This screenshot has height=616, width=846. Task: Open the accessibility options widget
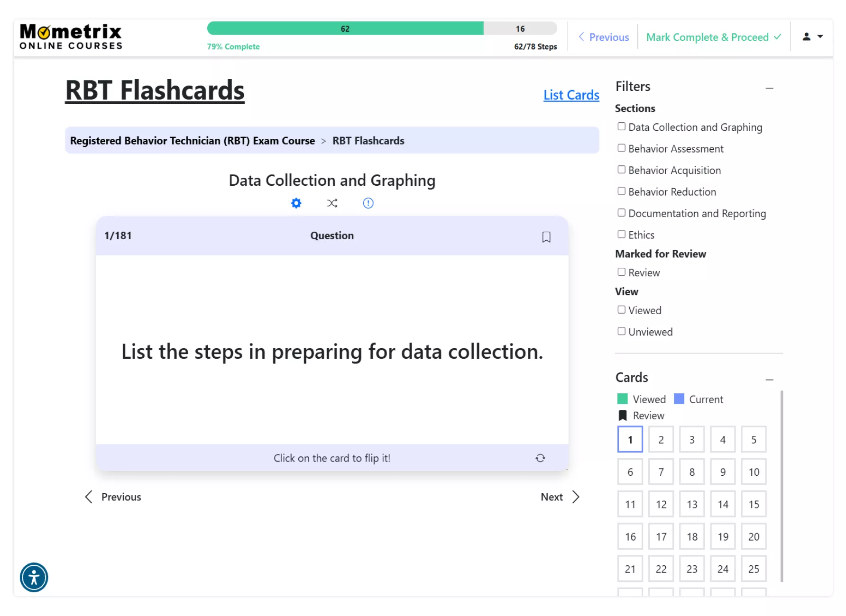coord(34,577)
